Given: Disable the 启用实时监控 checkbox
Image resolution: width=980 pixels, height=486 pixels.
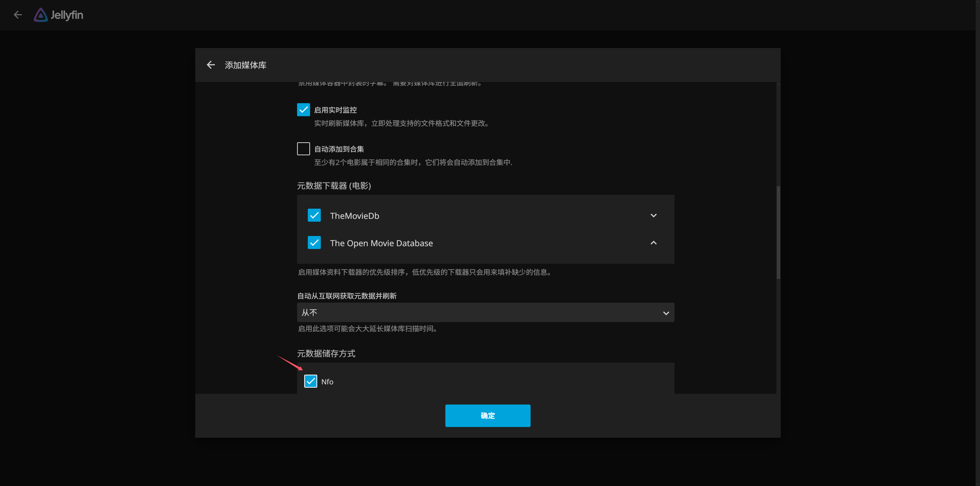Looking at the screenshot, I should pyautogui.click(x=303, y=110).
